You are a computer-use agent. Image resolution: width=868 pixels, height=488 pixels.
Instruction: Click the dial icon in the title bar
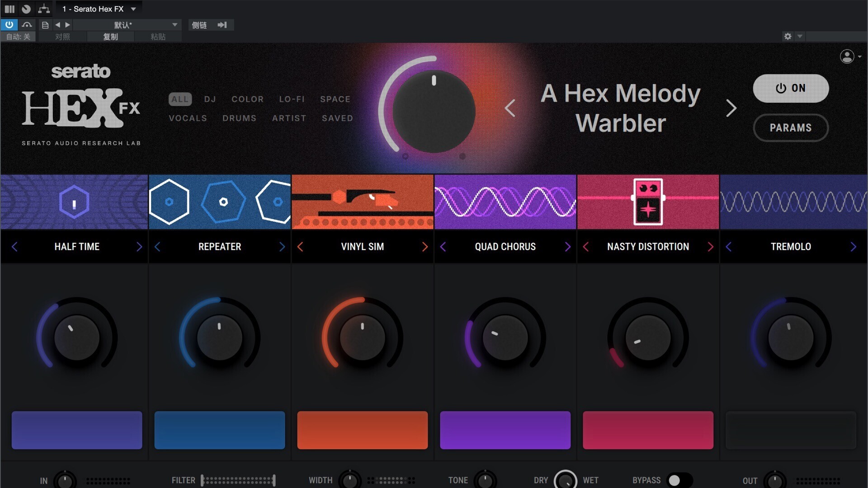(26, 9)
